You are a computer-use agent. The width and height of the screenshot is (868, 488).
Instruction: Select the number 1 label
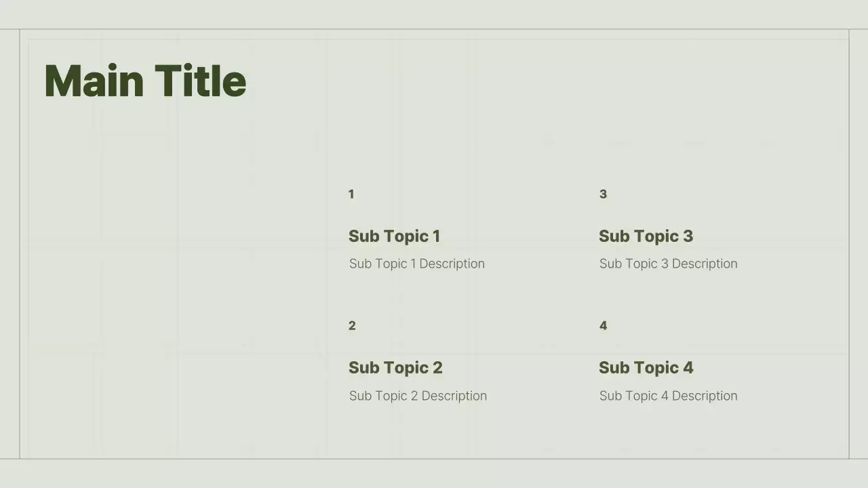click(x=351, y=195)
